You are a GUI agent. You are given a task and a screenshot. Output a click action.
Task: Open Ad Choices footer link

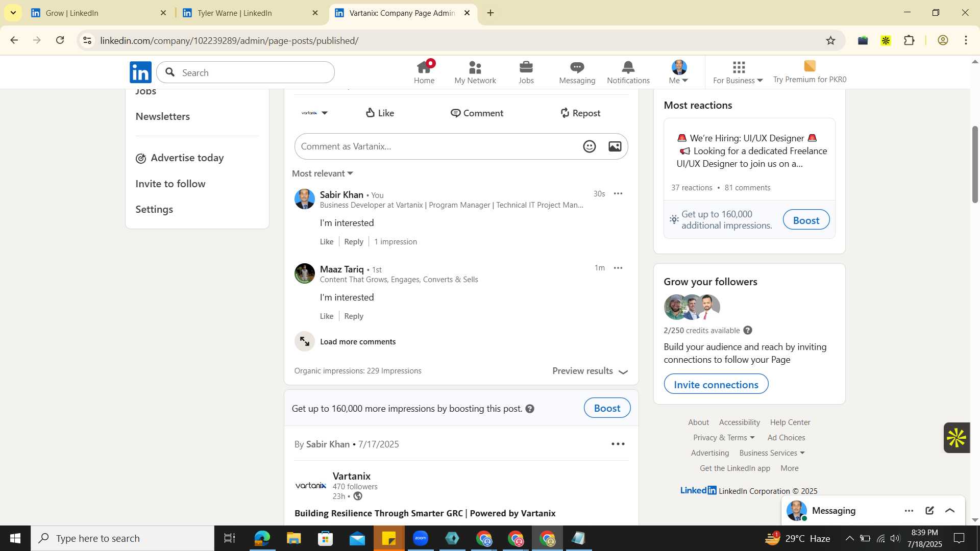pyautogui.click(x=786, y=438)
